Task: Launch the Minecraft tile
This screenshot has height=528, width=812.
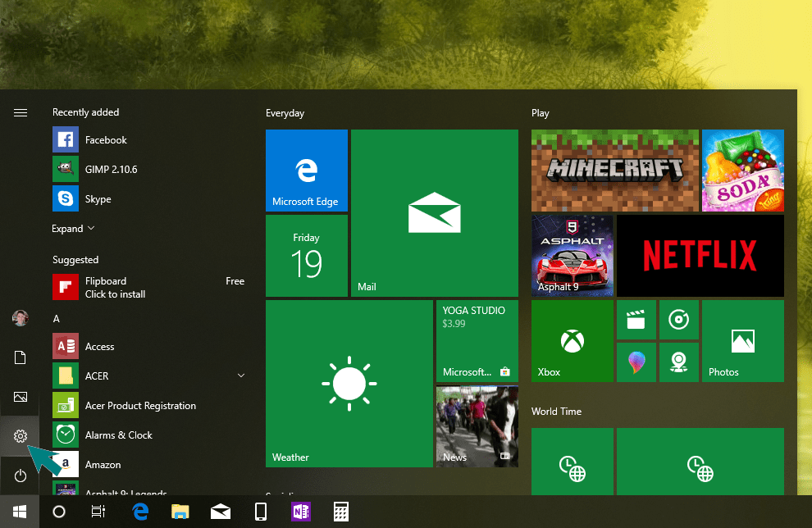Action: [x=614, y=171]
